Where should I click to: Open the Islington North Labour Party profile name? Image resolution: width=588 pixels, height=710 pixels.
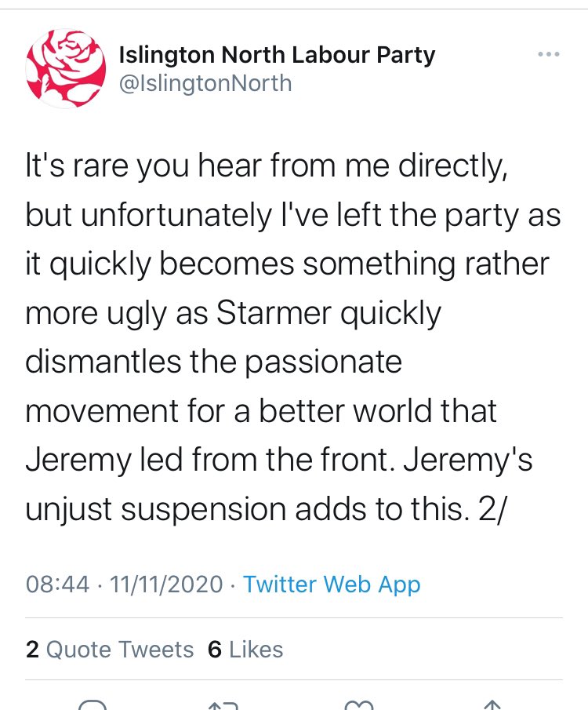(x=276, y=55)
